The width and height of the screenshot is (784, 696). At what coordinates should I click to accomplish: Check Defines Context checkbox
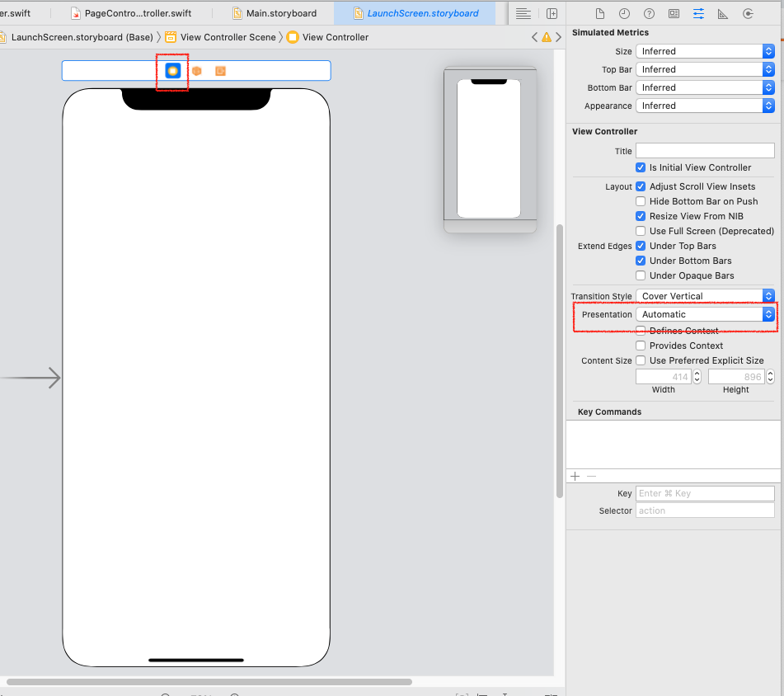(641, 331)
